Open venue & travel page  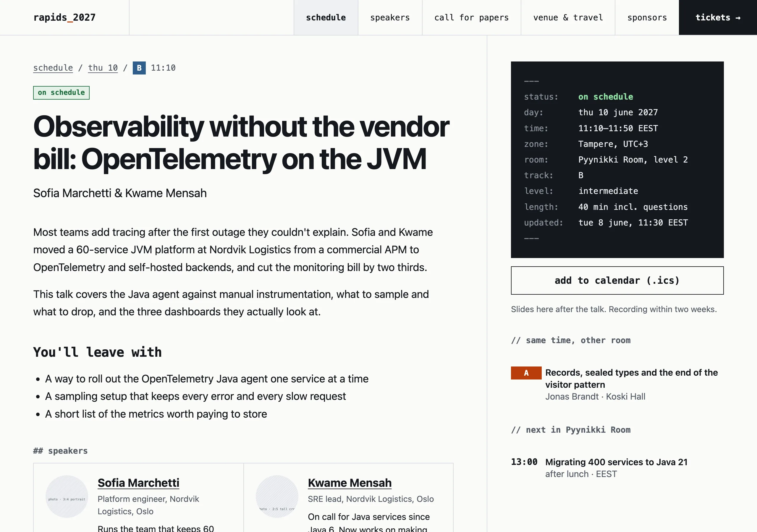coord(568,17)
